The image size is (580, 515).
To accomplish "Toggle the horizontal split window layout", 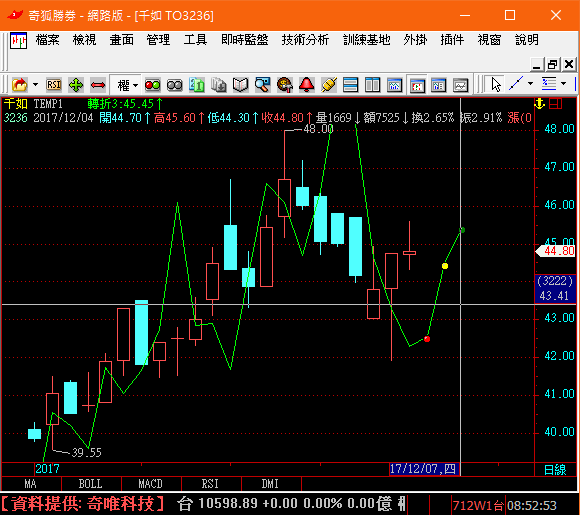I will pyautogui.click(x=350, y=85).
